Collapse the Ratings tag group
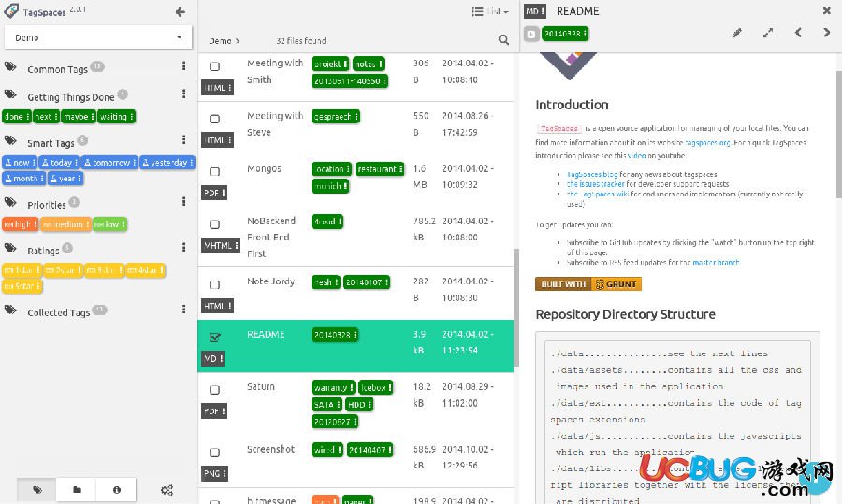Viewport: 842px width, 504px height. coord(43,251)
